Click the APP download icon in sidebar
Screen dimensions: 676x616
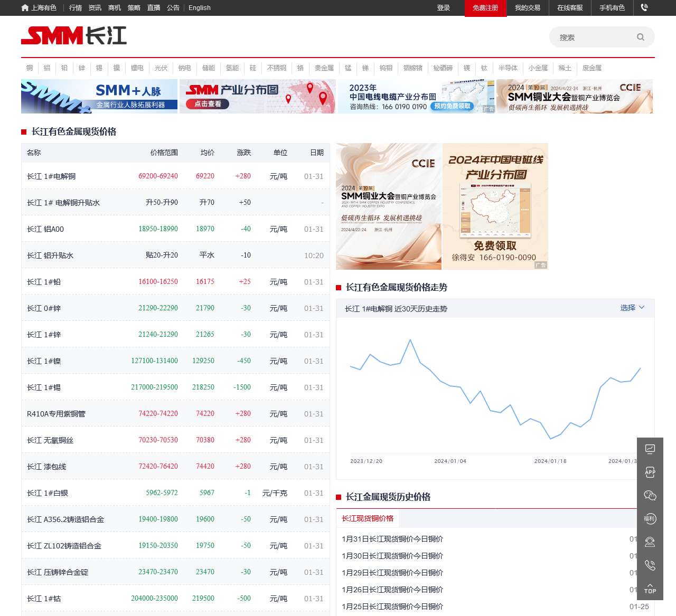[x=650, y=472]
